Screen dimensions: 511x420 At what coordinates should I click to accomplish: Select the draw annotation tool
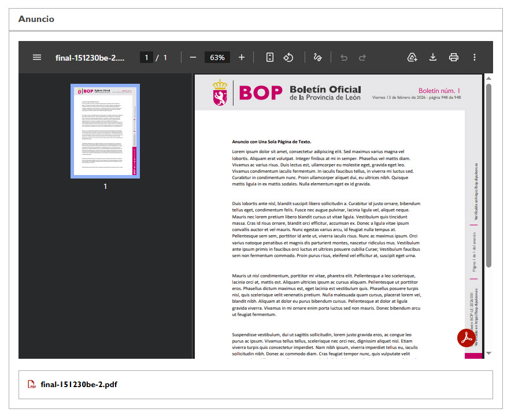pyautogui.click(x=317, y=57)
